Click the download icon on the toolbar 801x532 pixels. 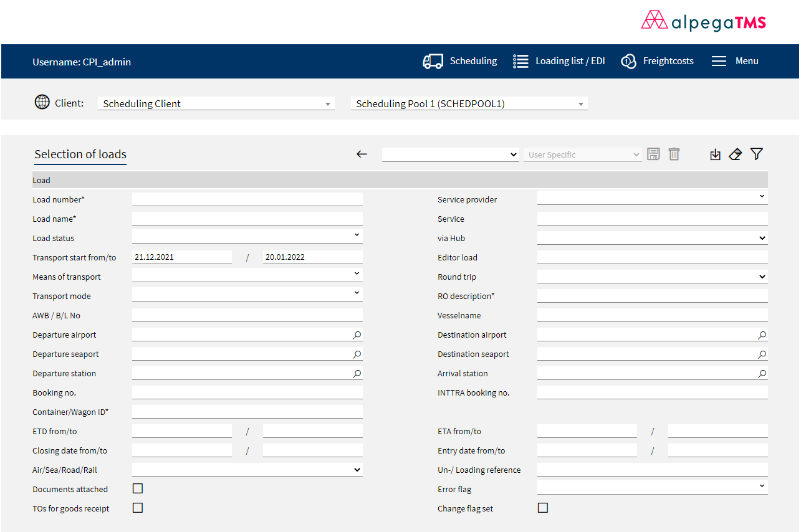point(715,154)
